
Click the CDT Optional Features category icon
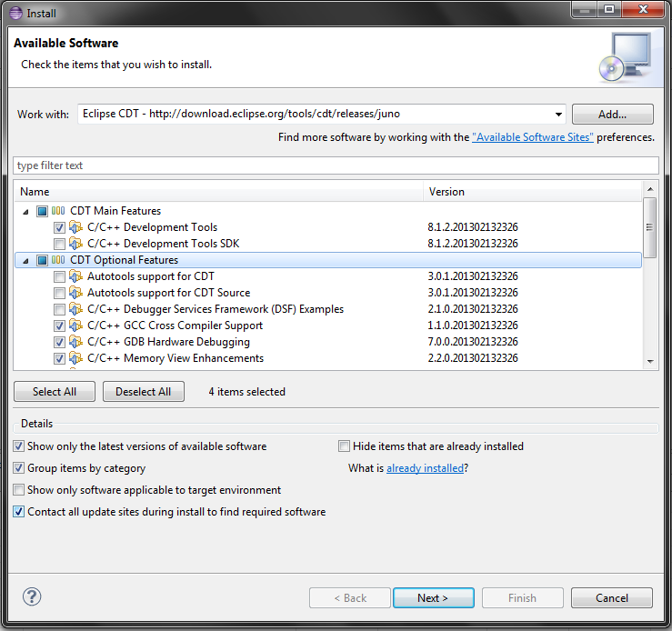click(x=58, y=260)
